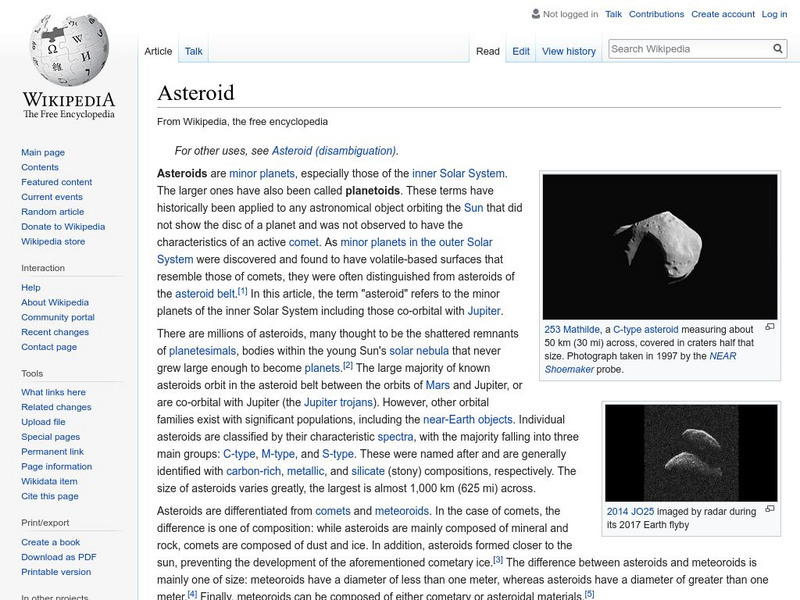The height and width of the screenshot is (600, 800).
Task: Enlarge the 2014 JO25 image icon
Action: pyautogui.click(x=770, y=509)
